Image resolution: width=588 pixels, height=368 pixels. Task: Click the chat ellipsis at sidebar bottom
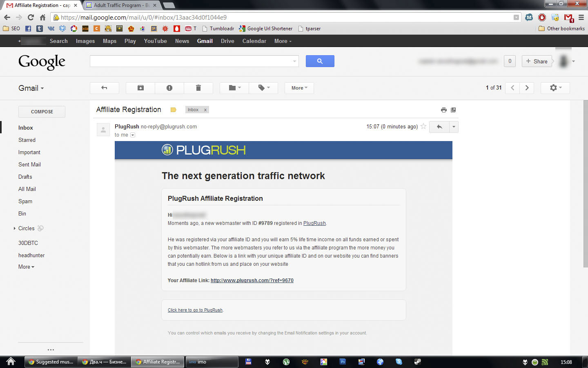tap(51, 350)
